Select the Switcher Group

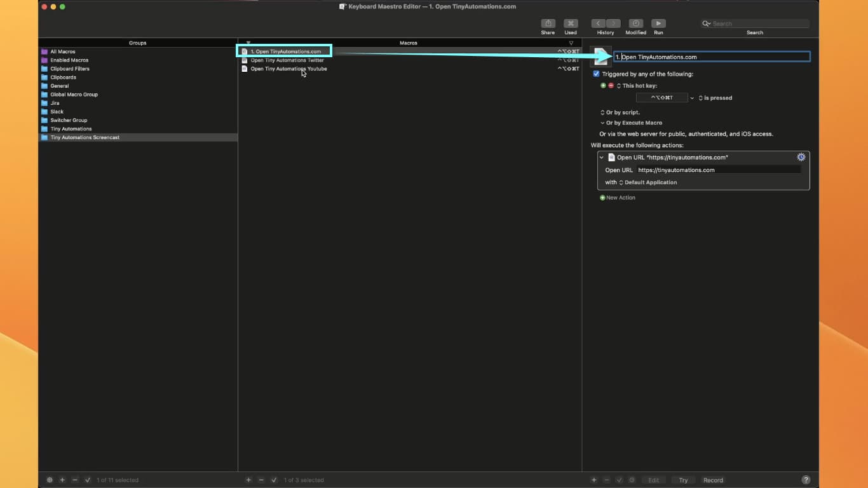138,120
